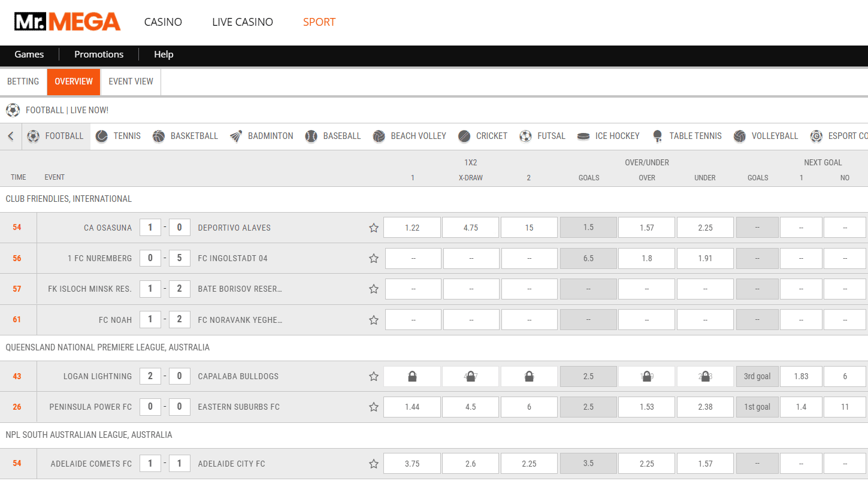Select the Volleyball sport icon

tap(740, 136)
